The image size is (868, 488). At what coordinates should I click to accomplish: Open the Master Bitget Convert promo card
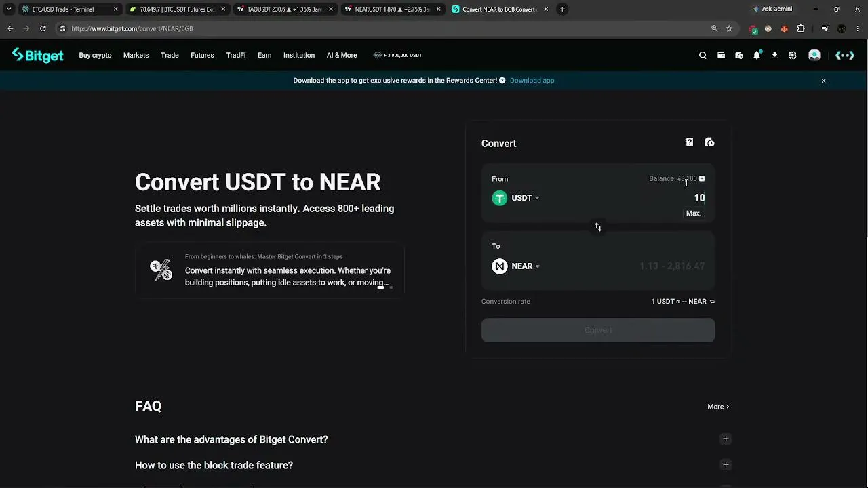coord(269,270)
